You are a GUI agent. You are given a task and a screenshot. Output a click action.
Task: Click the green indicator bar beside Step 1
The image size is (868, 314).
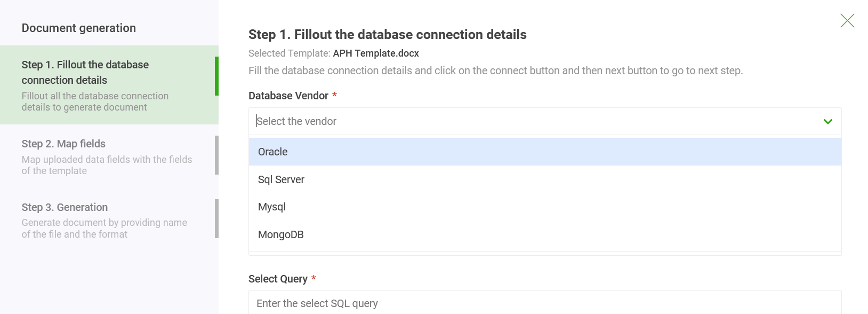(x=216, y=76)
